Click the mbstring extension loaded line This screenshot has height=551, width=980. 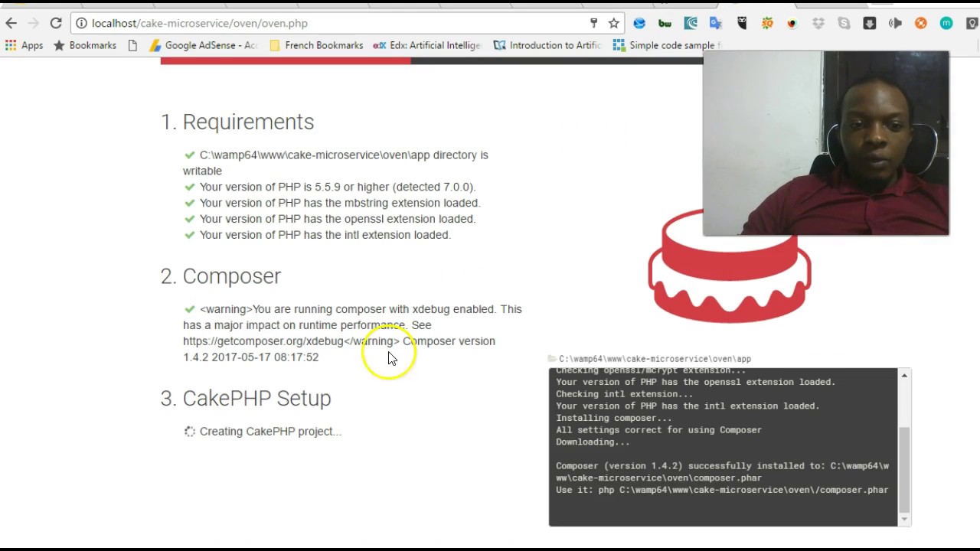pos(340,203)
